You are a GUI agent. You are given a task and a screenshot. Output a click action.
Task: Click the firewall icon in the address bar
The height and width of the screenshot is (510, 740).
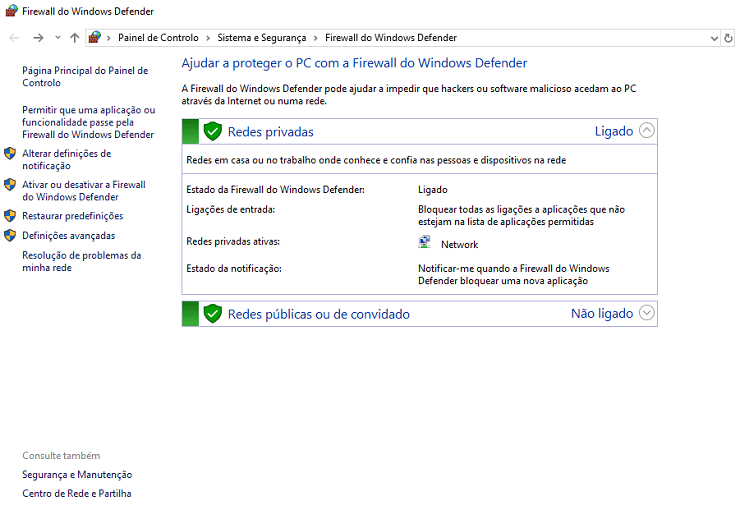point(95,37)
